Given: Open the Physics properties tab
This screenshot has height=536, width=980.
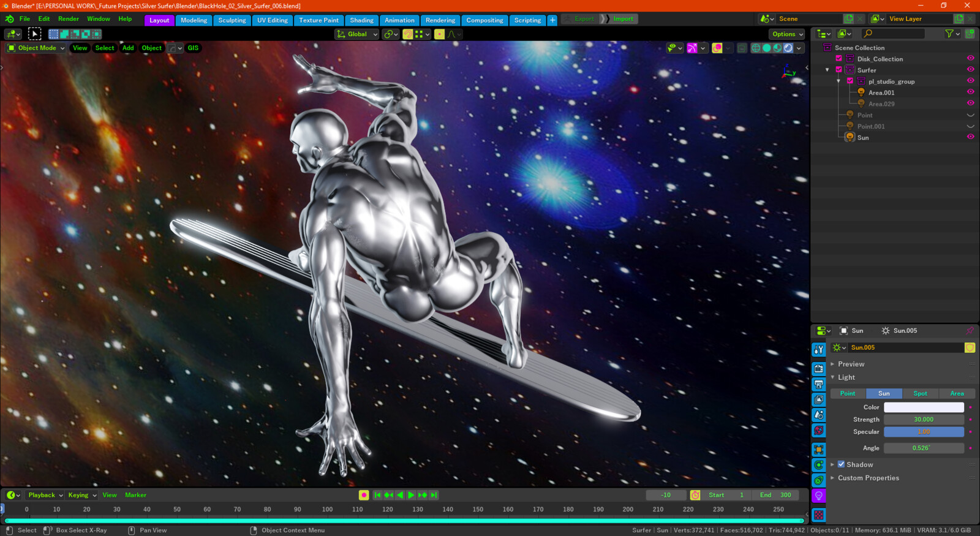Looking at the screenshot, I should tap(819, 465).
